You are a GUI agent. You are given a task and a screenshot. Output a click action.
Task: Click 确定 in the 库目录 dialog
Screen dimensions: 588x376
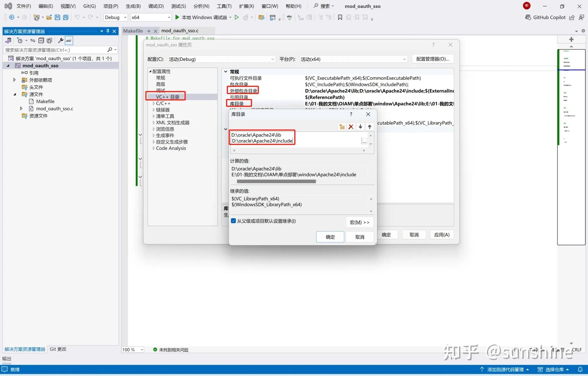coord(330,237)
